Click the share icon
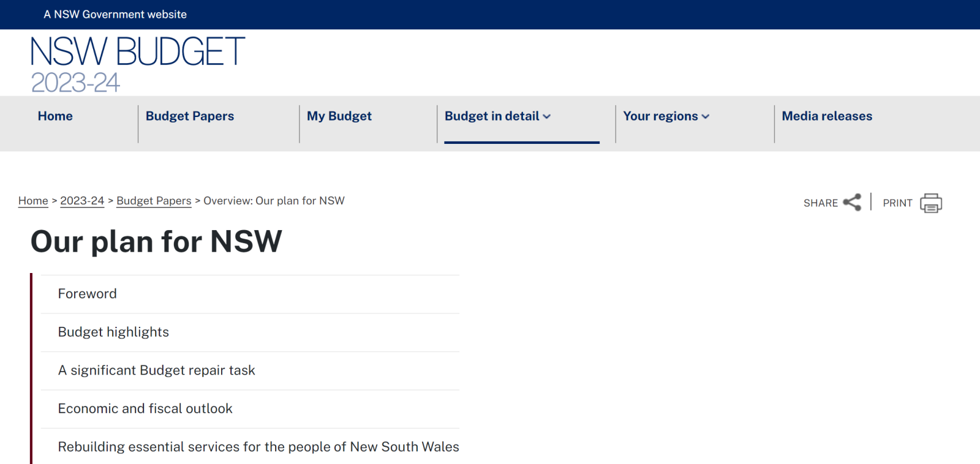 point(852,203)
